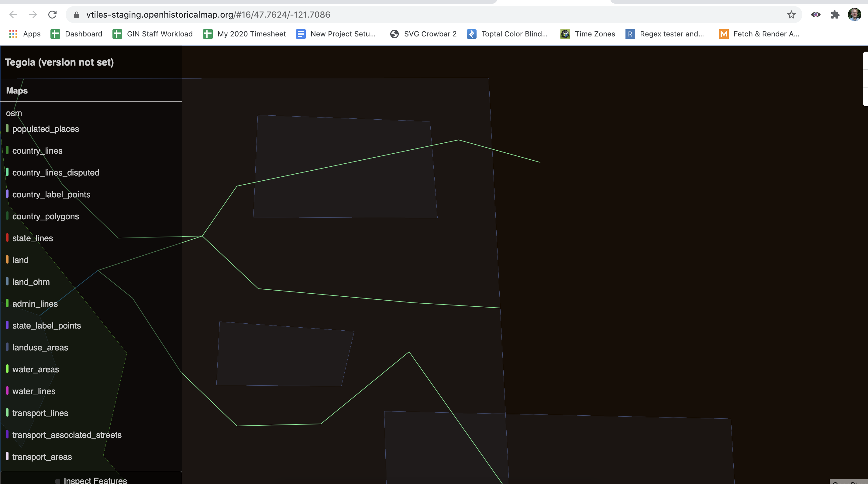Select the transport_areas layer entry
Viewport: 868px width, 484px height.
pyautogui.click(x=39, y=457)
